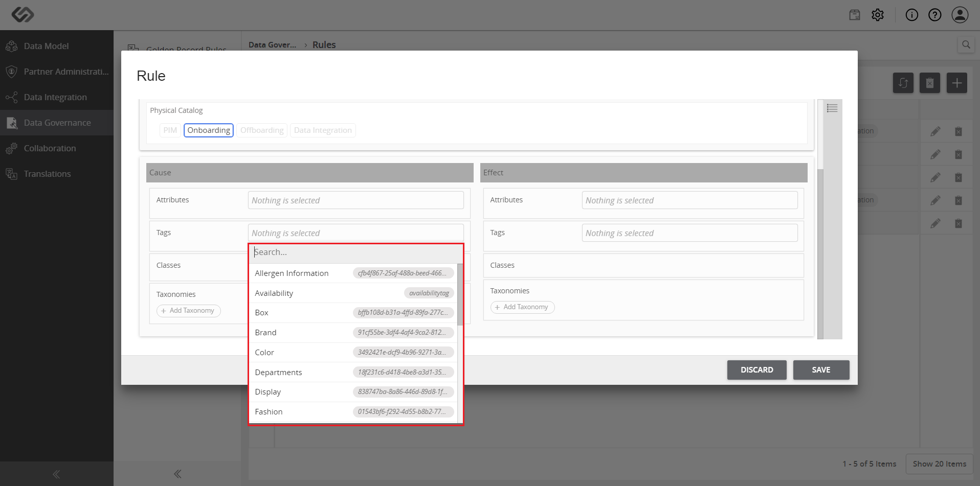
Task: Click the SAVE button
Action: pyautogui.click(x=821, y=370)
